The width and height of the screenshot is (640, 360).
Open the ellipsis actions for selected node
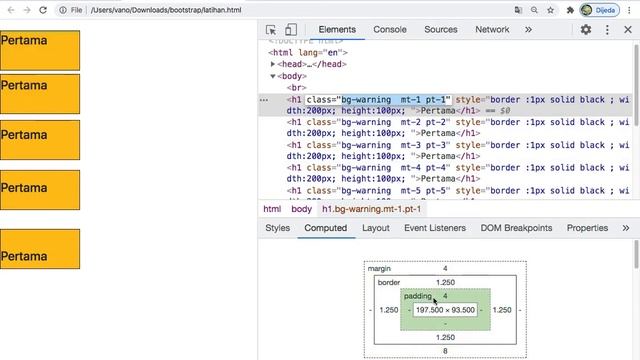coord(264,100)
